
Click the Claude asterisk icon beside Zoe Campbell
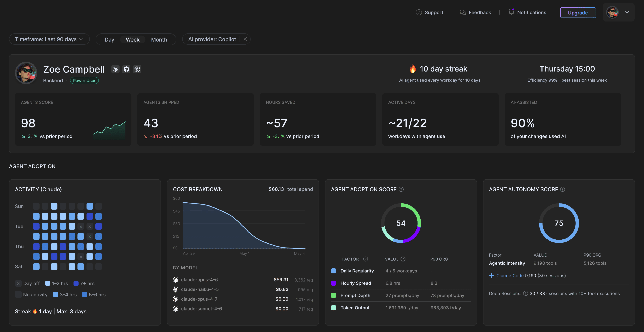click(116, 69)
